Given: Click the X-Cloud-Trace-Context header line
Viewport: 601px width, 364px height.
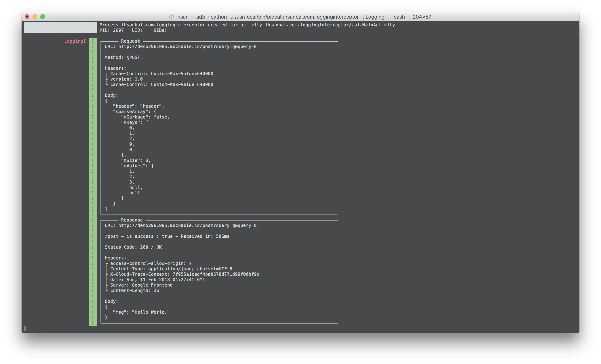Looking at the screenshot, I should tap(185, 274).
